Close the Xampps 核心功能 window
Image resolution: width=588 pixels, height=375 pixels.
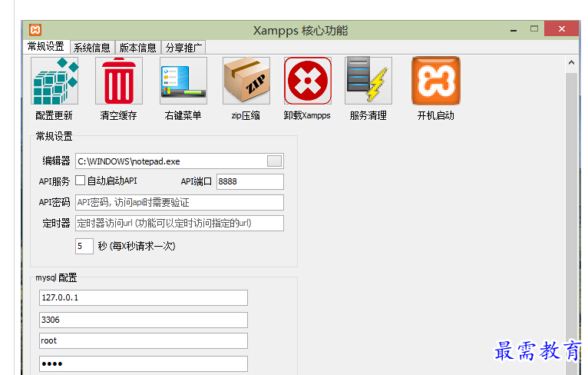(x=561, y=29)
